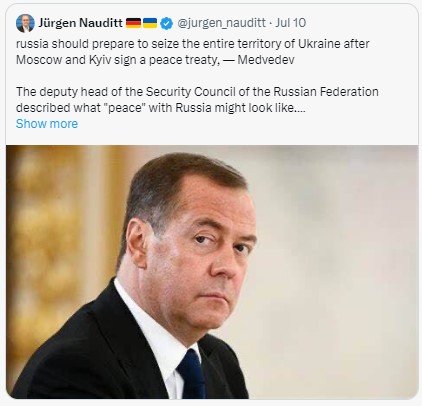
Task: Click the paragraph about the Security Council
Action: point(197,100)
